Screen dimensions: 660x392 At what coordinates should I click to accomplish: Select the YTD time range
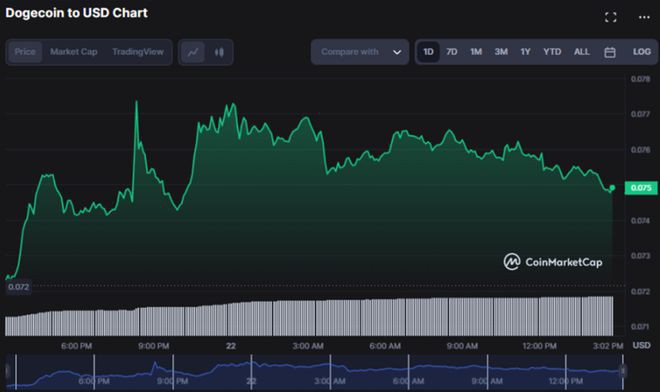click(x=552, y=52)
